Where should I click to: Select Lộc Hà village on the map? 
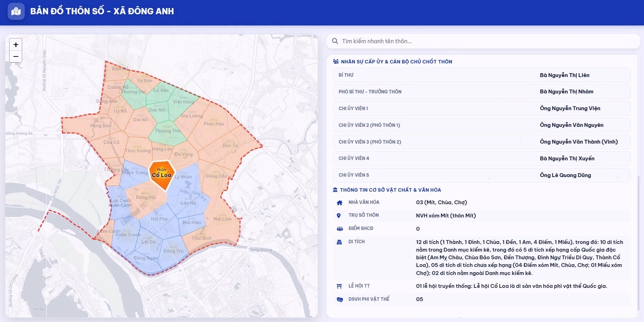point(188,203)
